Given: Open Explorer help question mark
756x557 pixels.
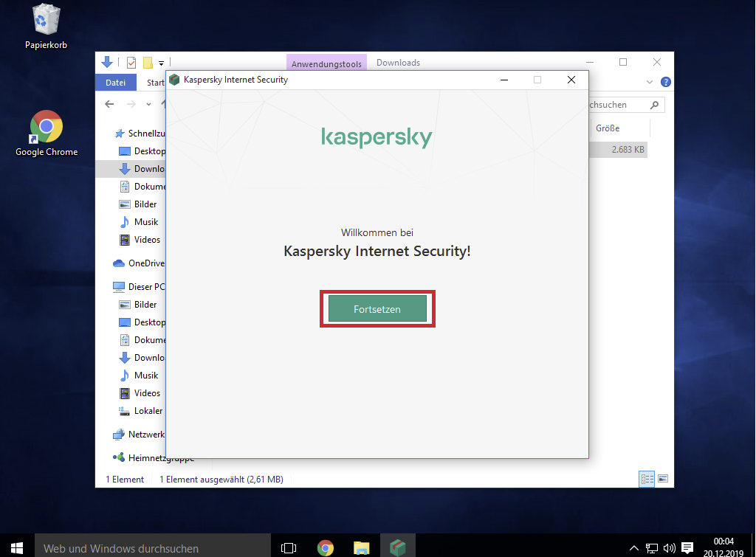Looking at the screenshot, I should pyautogui.click(x=666, y=82).
